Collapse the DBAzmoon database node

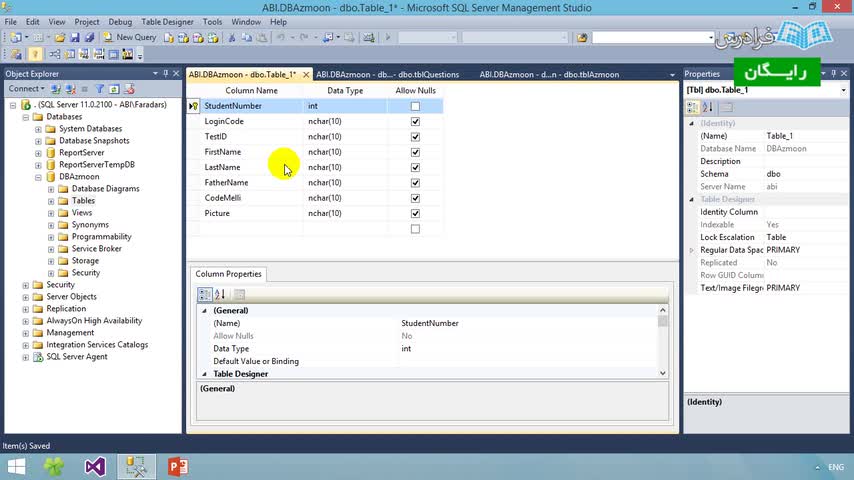click(x=38, y=177)
